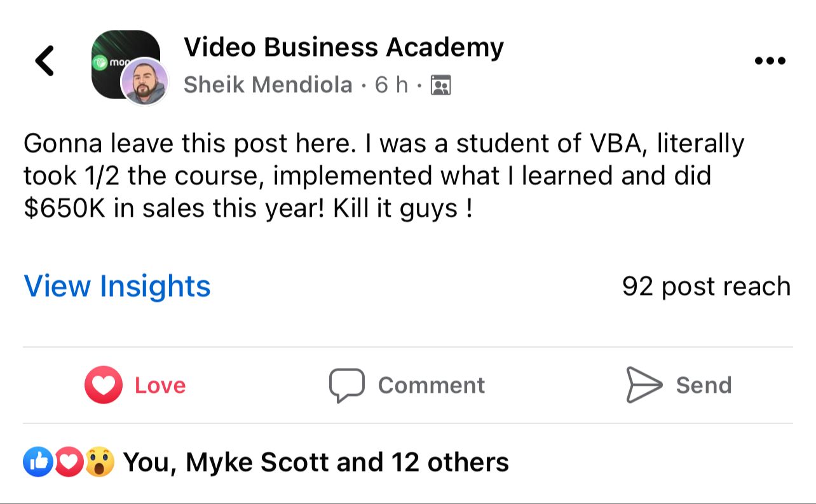Toggle the red Love heart reaction icon
Viewport: 816px width, 504px height.
click(x=103, y=385)
